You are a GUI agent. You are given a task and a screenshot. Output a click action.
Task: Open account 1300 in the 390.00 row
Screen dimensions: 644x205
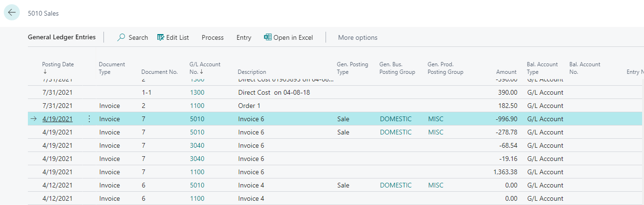coord(197,92)
